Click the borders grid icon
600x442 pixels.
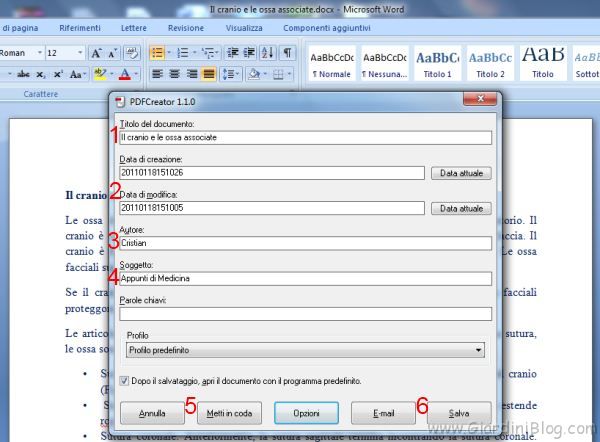(278, 74)
